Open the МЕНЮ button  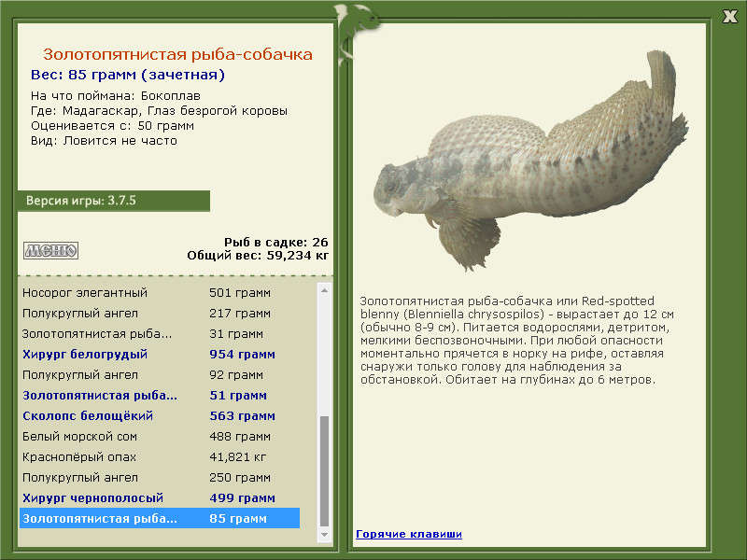(50, 250)
